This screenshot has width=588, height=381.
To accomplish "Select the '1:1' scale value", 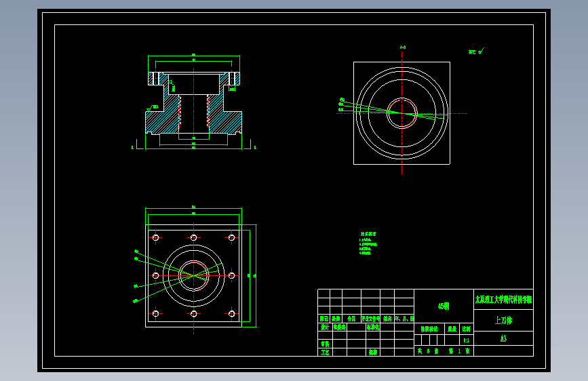I will tap(466, 340).
